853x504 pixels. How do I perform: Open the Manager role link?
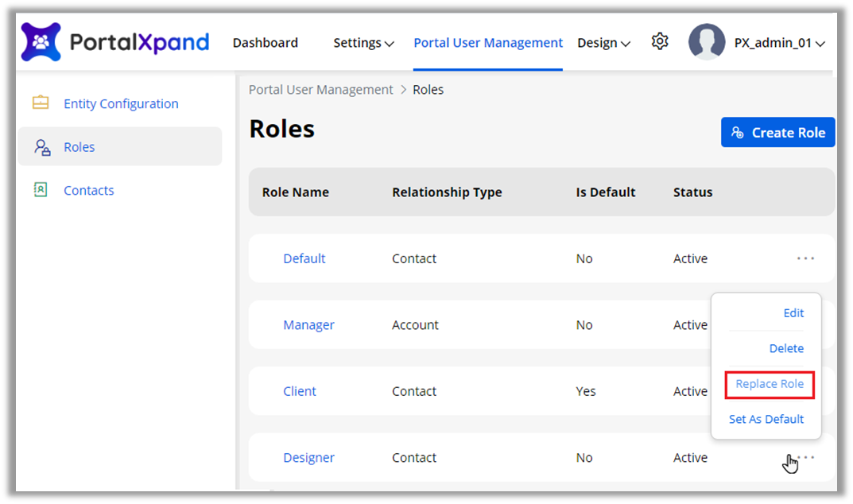point(308,325)
